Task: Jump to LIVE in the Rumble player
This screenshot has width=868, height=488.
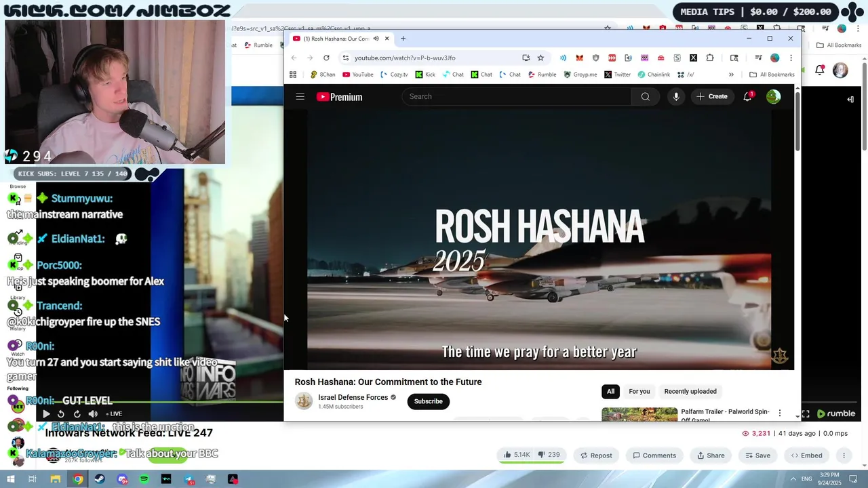Action: 114,413
